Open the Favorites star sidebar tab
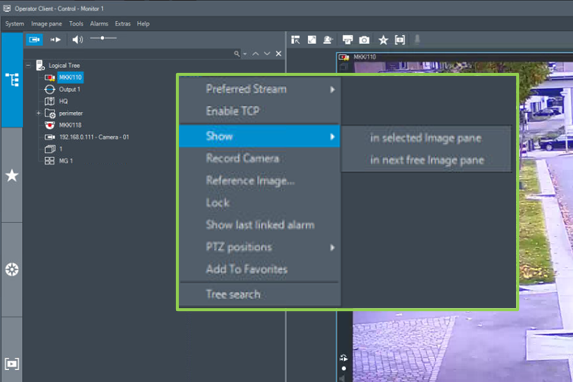 point(12,175)
